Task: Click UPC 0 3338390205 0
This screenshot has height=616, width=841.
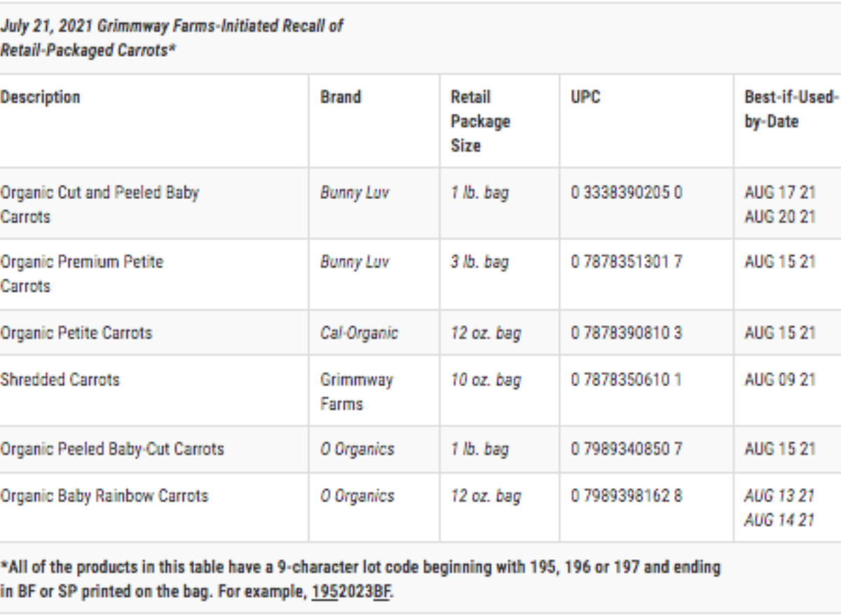Action: point(626,193)
